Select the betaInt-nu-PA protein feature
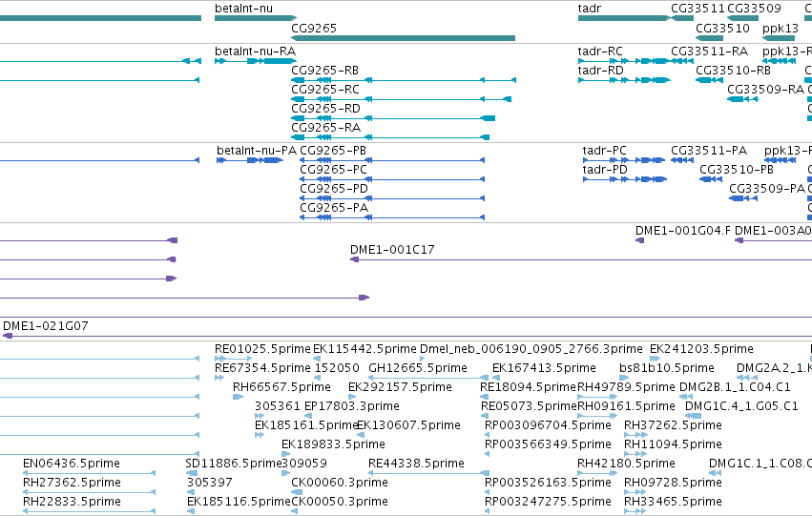This screenshot has height=516, width=812. (250, 160)
